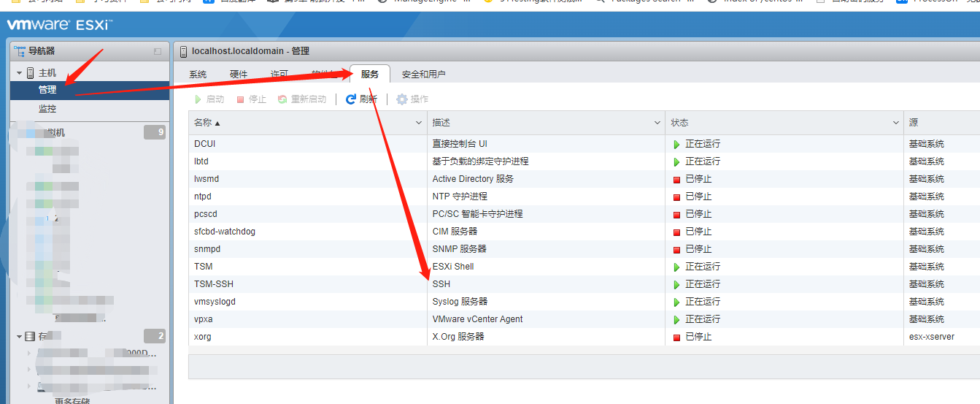This screenshot has height=404, width=980.
Task: Click the red stopped icon in pcscd row
Action: tap(676, 215)
